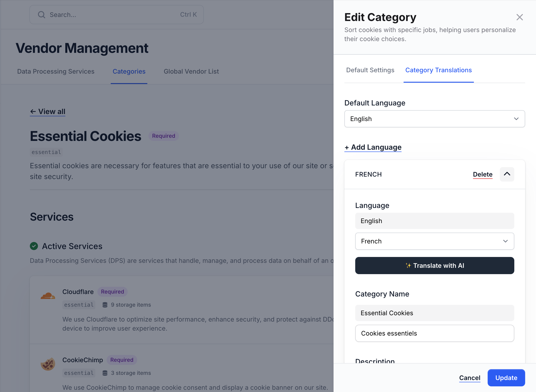Switch to the Default Settings tab

point(370,70)
